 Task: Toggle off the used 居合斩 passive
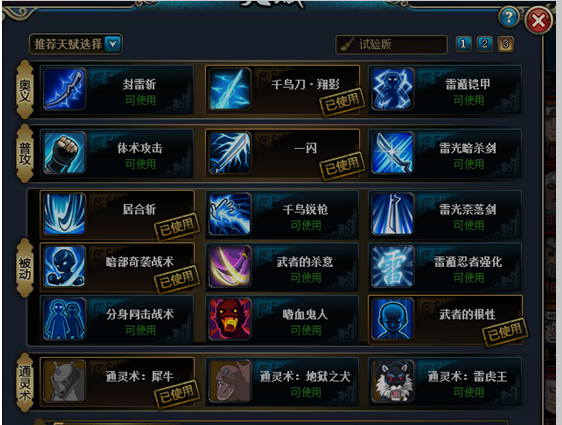click(x=117, y=214)
